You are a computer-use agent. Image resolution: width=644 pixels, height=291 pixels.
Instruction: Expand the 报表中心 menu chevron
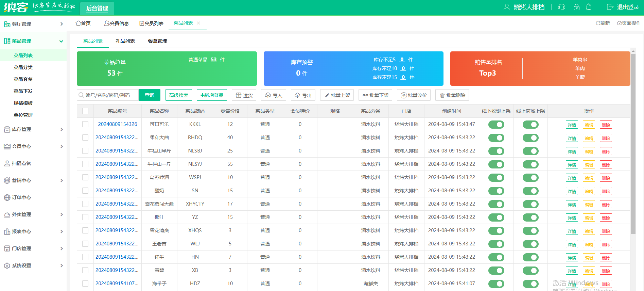coord(62,231)
